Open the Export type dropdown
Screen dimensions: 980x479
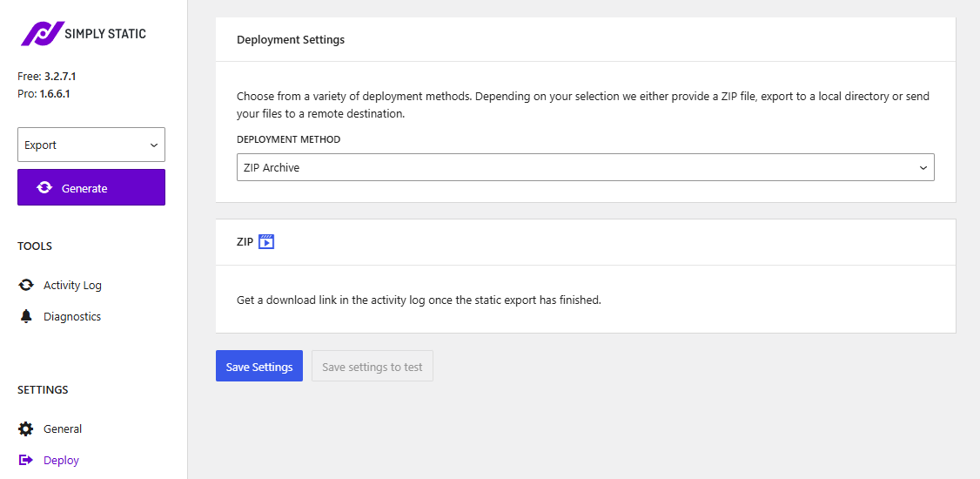click(91, 145)
